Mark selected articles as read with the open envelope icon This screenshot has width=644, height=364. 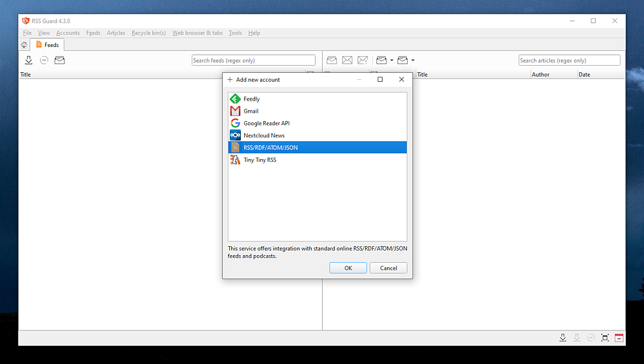tap(332, 61)
